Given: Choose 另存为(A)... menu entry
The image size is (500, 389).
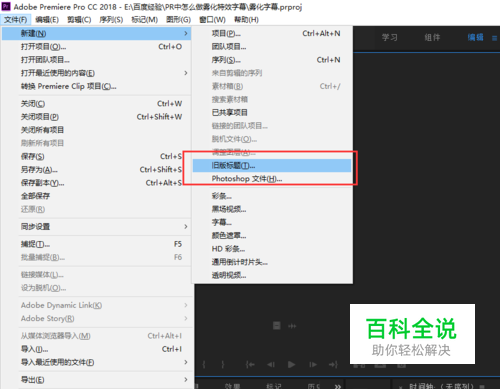Looking at the screenshot, I should [x=97, y=170].
